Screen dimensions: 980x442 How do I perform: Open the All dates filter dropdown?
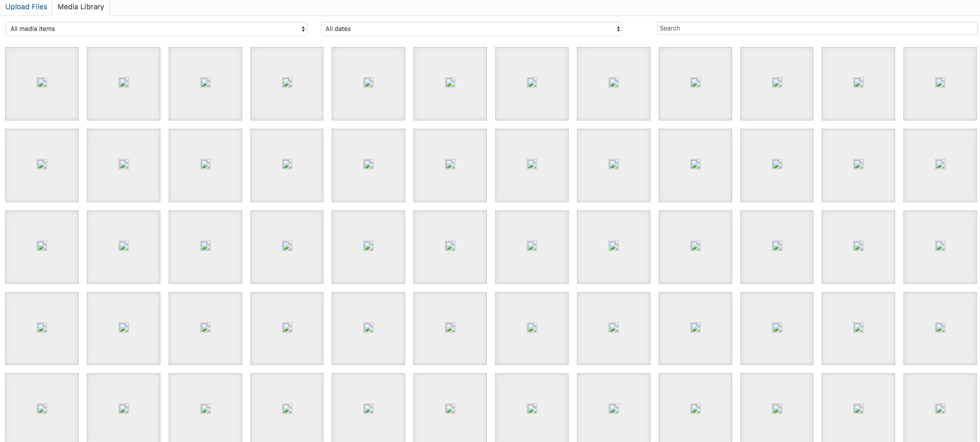(471, 29)
